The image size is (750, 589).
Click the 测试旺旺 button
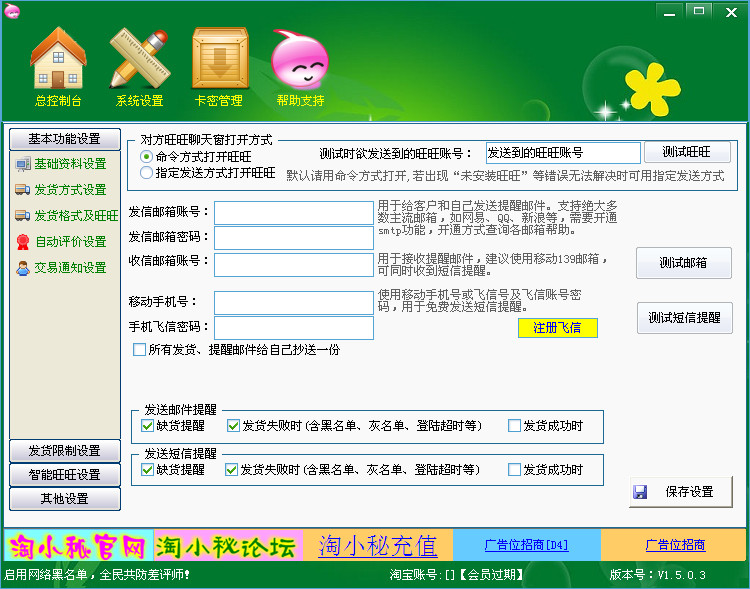(x=687, y=152)
